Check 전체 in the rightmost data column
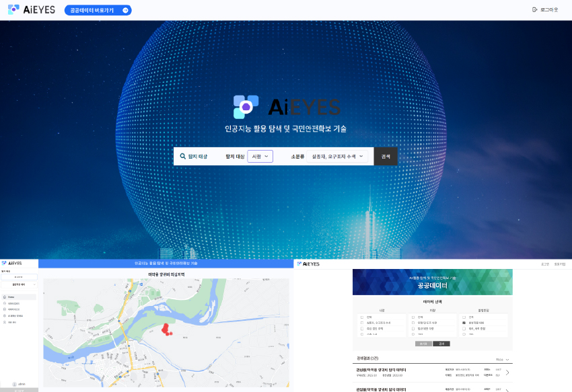The image size is (572, 392). pyautogui.click(x=464, y=317)
